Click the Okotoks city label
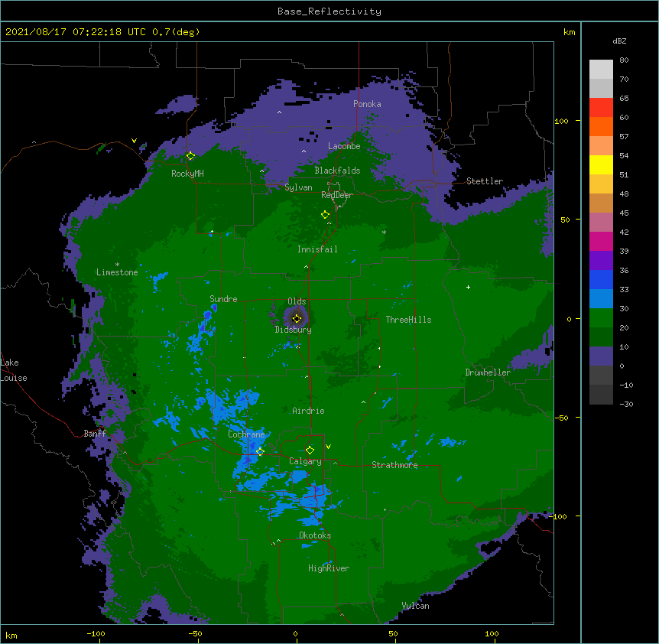 [x=315, y=535]
